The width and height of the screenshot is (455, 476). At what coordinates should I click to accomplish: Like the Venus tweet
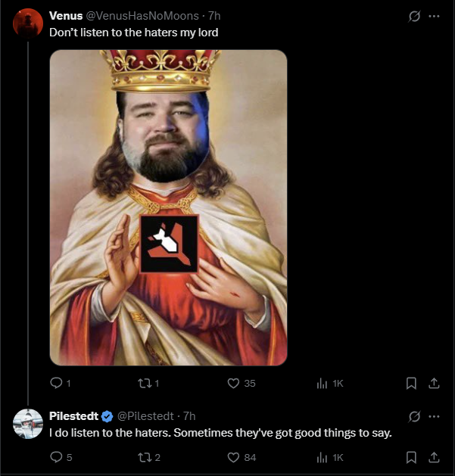[234, 384]
